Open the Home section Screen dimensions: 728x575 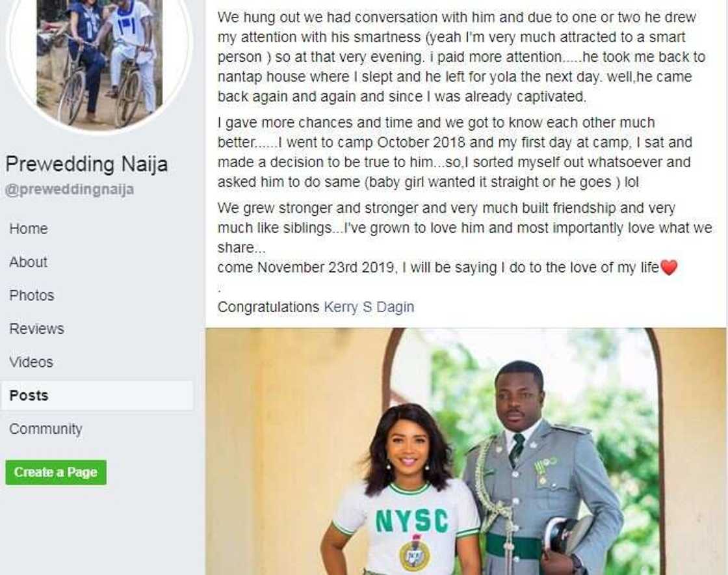(x=29, y=229)
